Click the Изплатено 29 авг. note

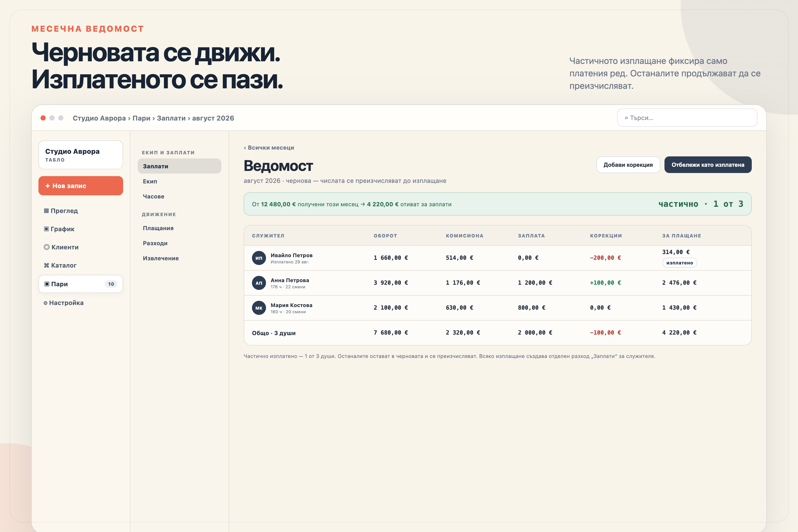pos(290,262)
